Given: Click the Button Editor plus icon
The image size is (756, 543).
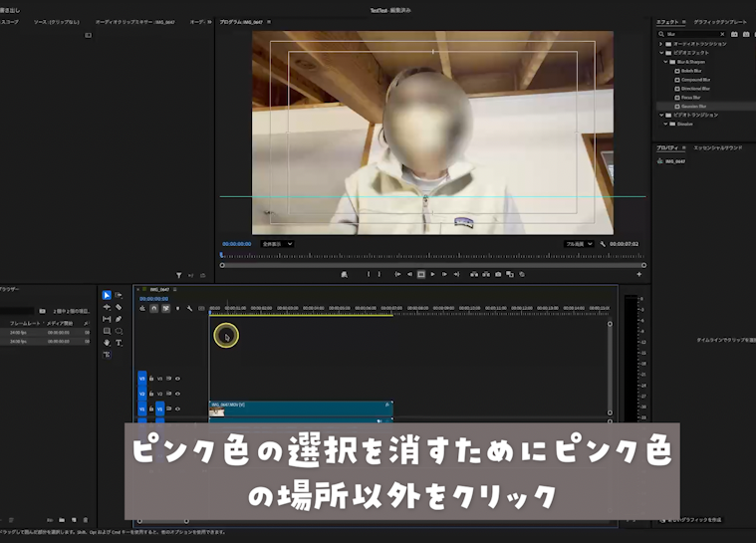Looking at the screenshot, I should (639, 274).
